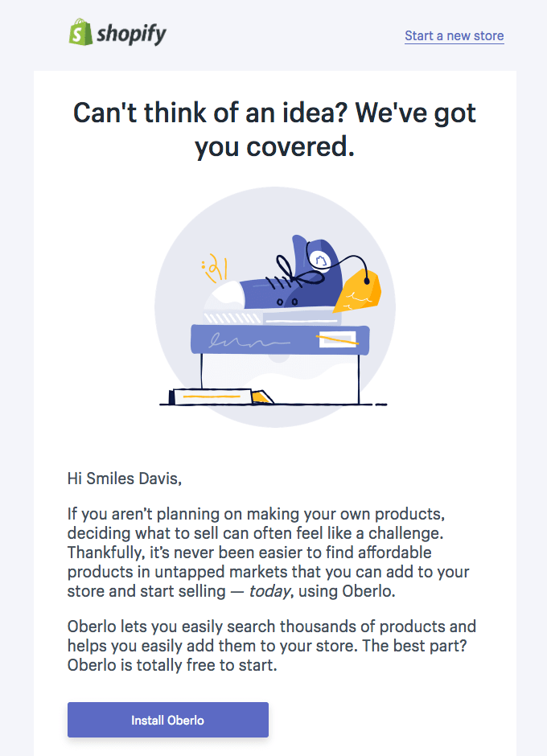
Task: Select the headline about not thinking of an idea
Action: point(273,130)
